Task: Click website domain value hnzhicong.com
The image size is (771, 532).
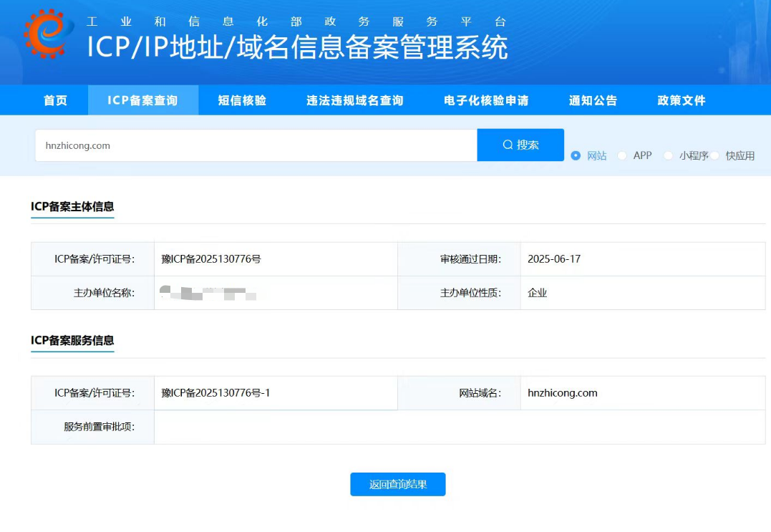Action: point(563,393)
